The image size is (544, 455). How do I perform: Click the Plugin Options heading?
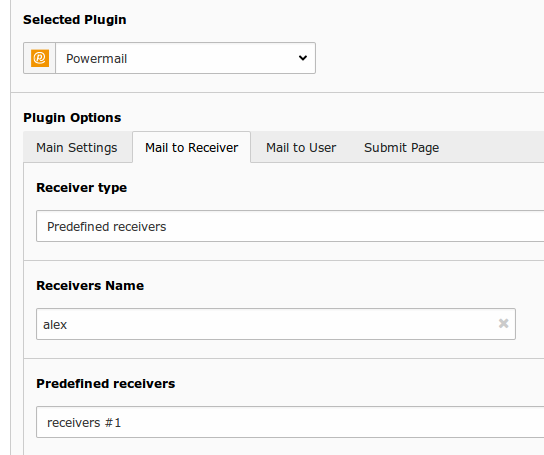coord(72,118)
